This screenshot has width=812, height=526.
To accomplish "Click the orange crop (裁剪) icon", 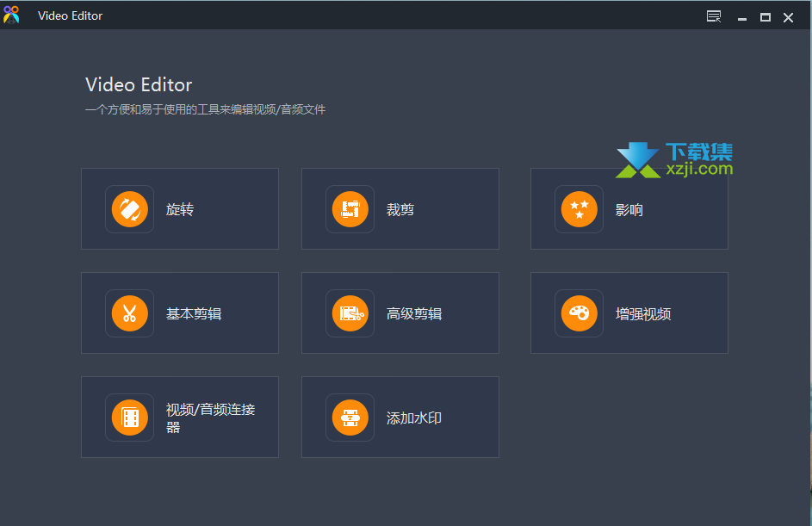I will tap(350, 209).
